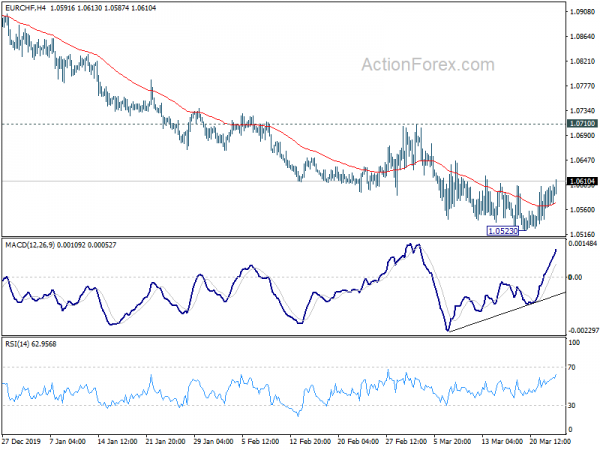The image size is (600, 450).
Task: Click the 1.05160 bottom price scale value
Action: click(x=582, y=234)
